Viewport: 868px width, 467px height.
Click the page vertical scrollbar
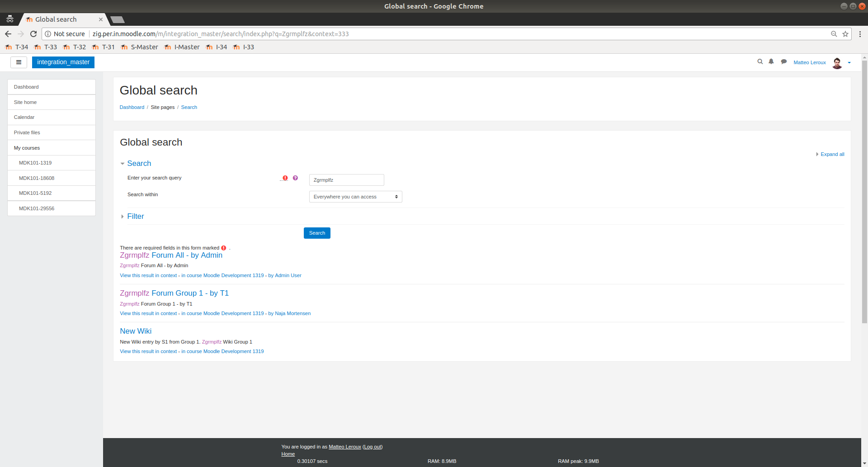(864, 192)
